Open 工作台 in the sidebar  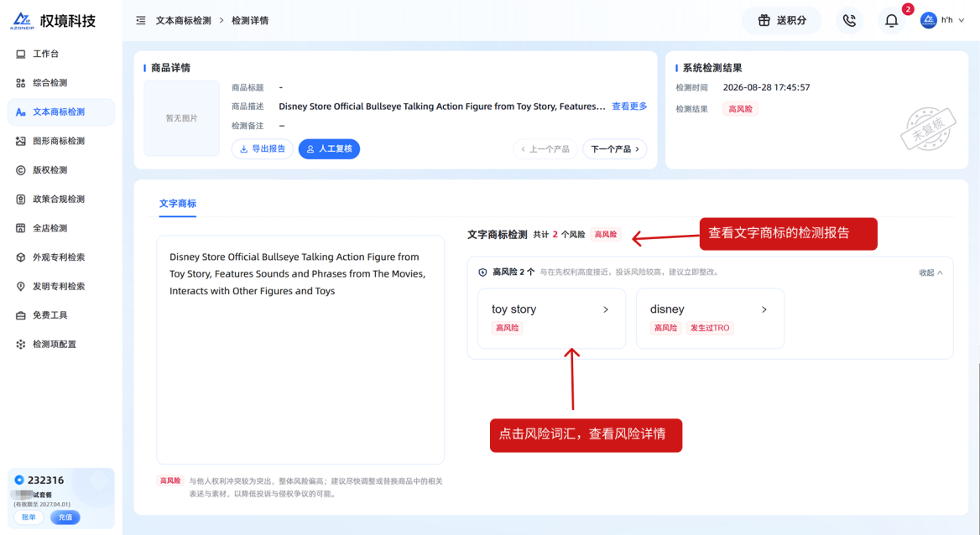tap(60, 54)
